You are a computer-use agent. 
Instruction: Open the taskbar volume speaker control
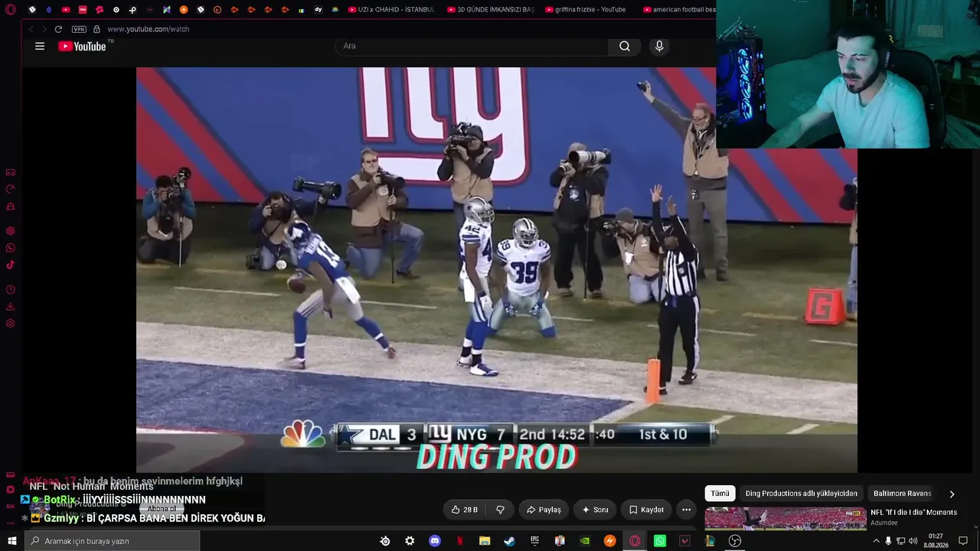[x=913, y=541]
